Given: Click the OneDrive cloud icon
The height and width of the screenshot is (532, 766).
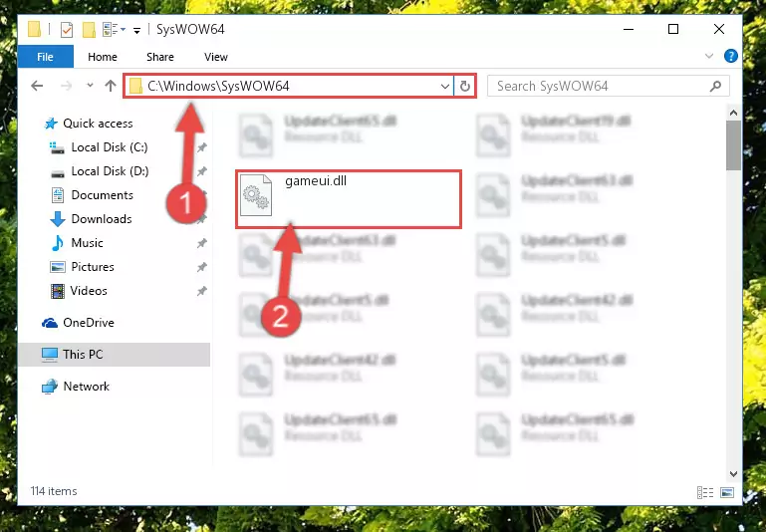Looking at the screenshot, I should point(50,323).
